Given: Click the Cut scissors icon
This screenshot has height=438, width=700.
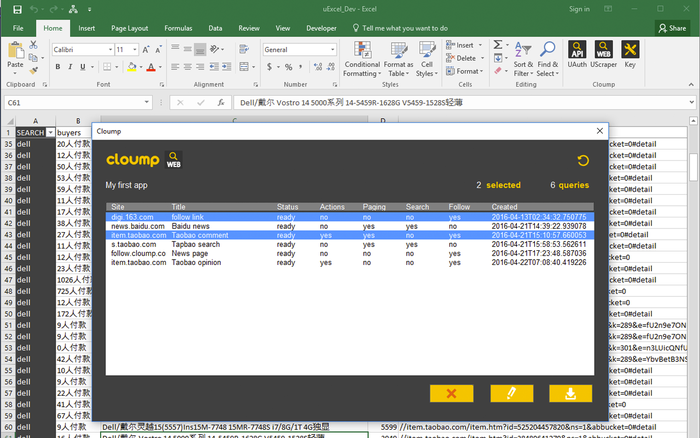Looking at the screenshot, I should [33, 45].
